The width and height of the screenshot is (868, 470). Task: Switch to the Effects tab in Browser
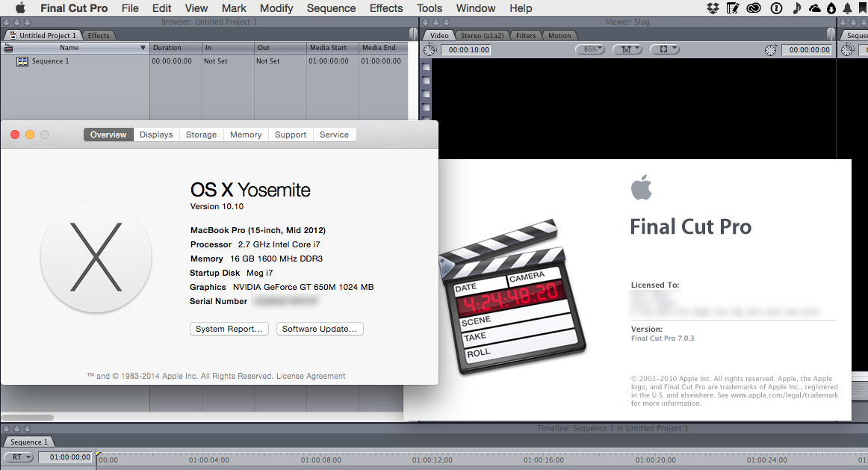point(99,35)
